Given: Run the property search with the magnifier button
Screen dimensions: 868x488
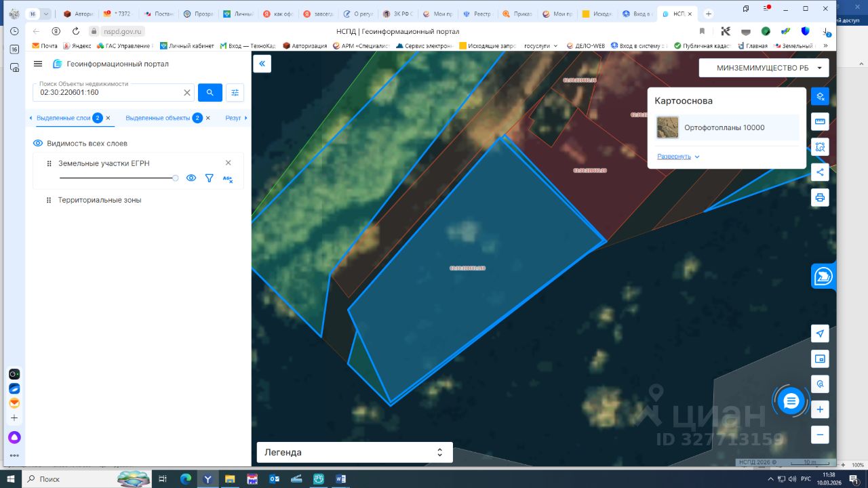Looking at the screenshot, I should click(x=210, y=93).
